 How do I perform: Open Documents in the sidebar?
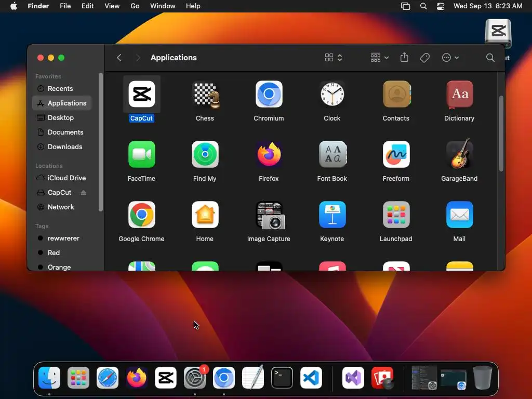(x=62, y=132)
